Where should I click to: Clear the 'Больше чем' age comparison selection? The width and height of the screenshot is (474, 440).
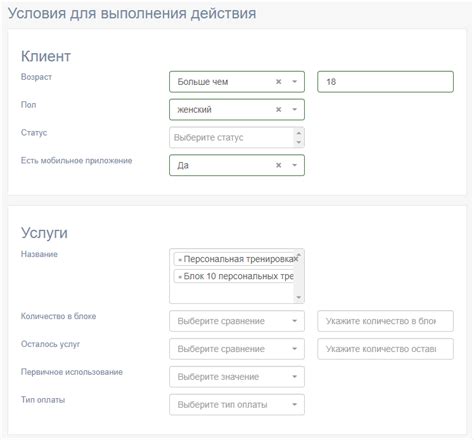(x=279, y=82)
